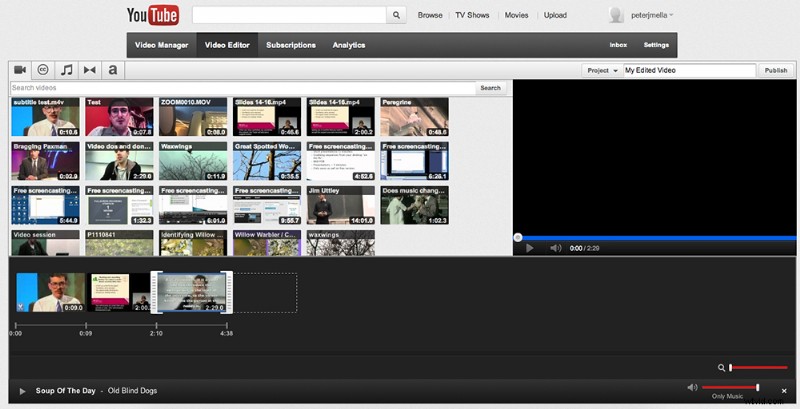Click the timeline zoom magnifier icon
The image size is (800, 409).
(x=721, y=367)
